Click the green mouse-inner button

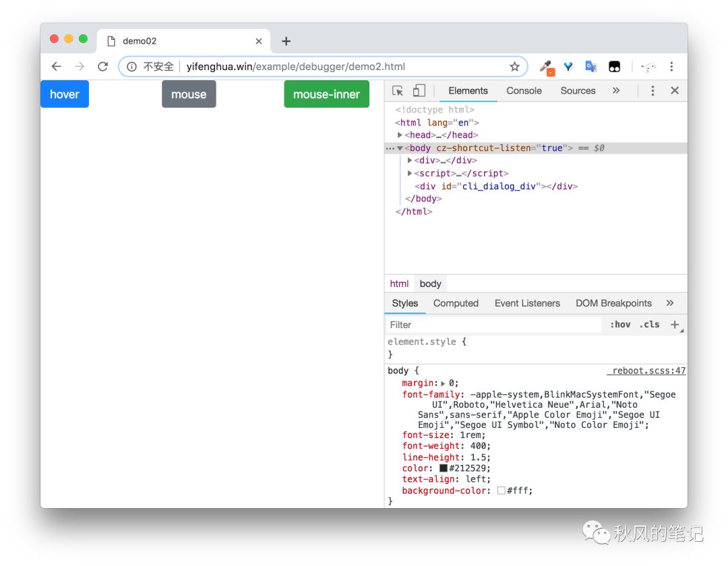tap(326, 94)
